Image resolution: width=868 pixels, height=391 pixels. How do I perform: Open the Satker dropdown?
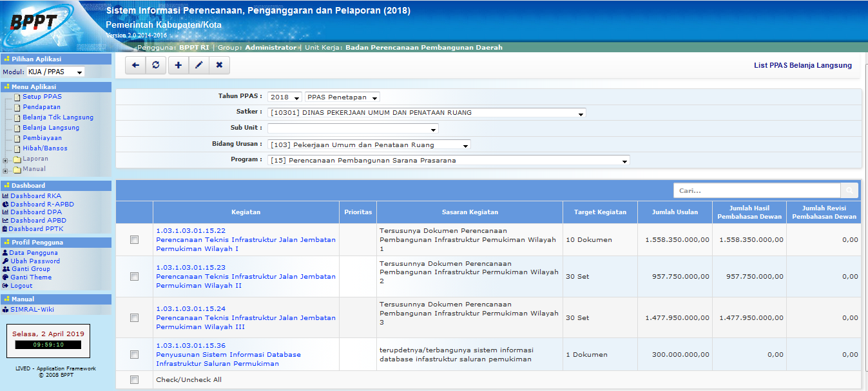tap(427, 113)
